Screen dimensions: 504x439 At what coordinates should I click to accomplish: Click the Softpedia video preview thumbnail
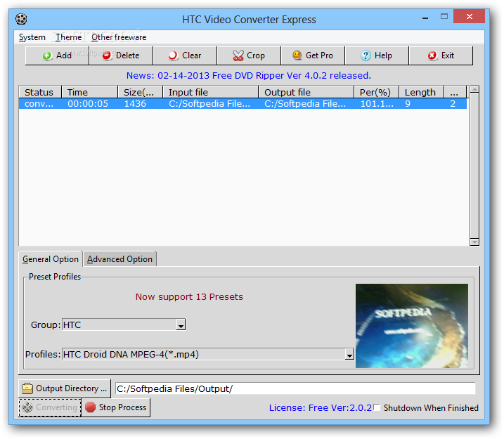point(412,326)
